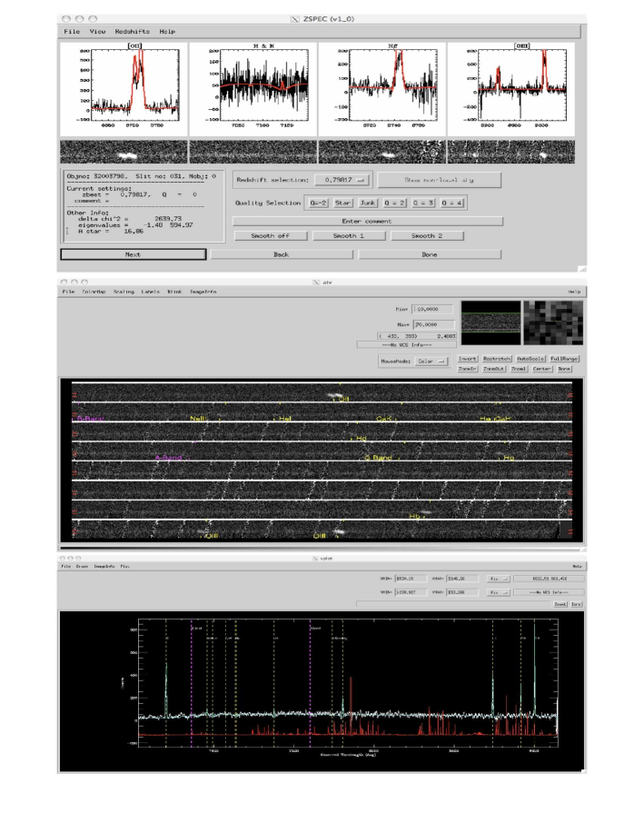Click the A-Band label in atv image
The height and width of the screenshot is (833, 644).
(168, 458)
